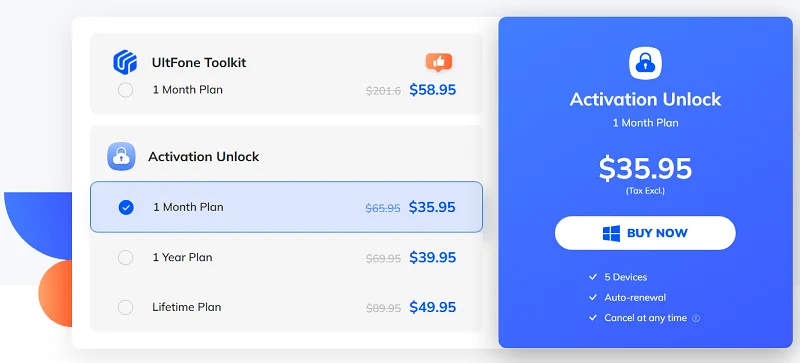Click the BUY NOW button
This screenshot has height=363, width=800.
pyautogui.click(x=645, y=233)
